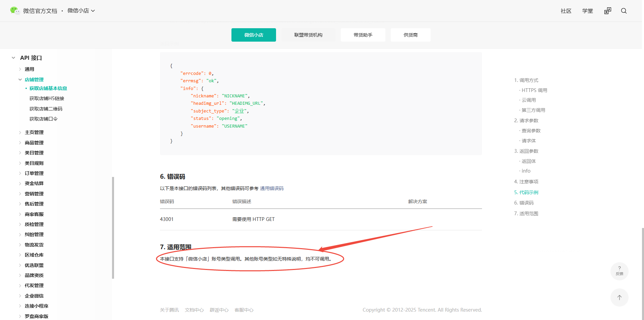Switch to the 带货助手 tab
Viewport: 644px width, 320px height.
pos(363,35)
